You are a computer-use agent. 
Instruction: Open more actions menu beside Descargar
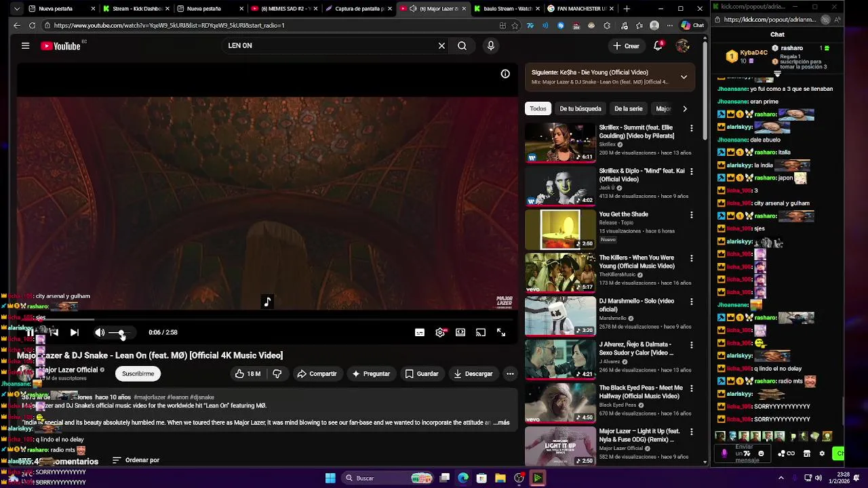[x=510, y=373]
